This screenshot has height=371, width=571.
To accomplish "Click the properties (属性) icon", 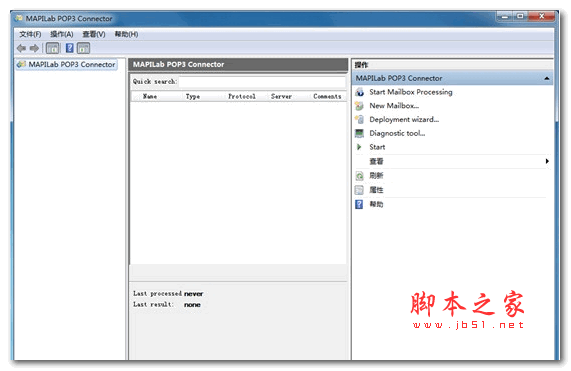I will [359, 190].
